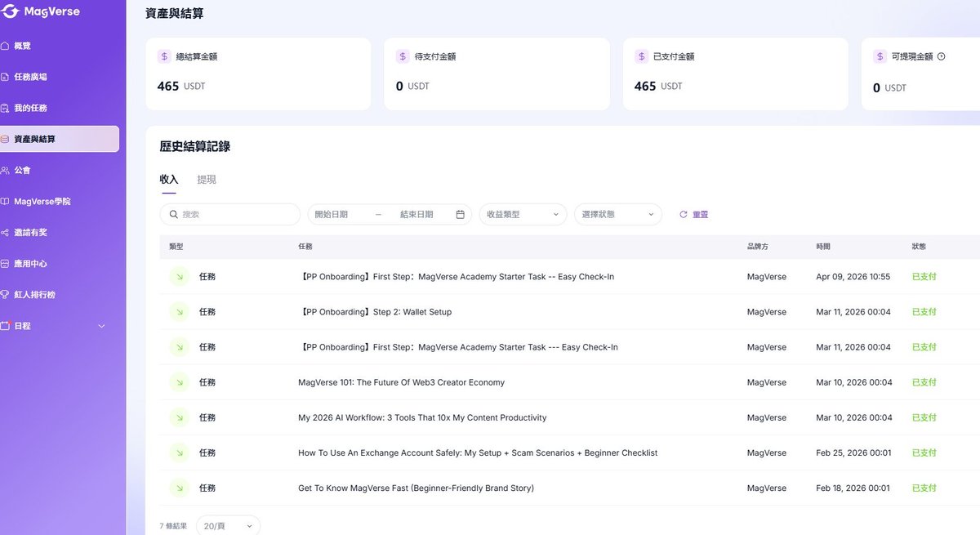
Task: Open the 20/頁 page size dropdown
Action: pos(228,526)
